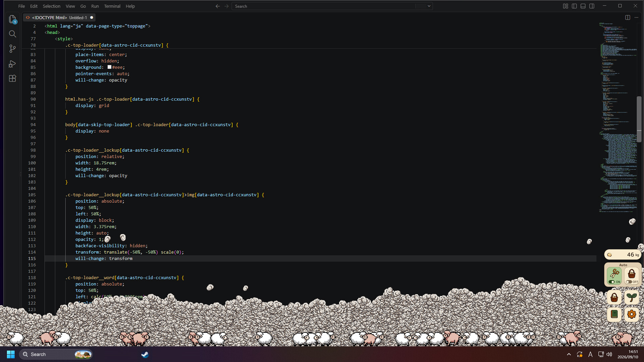Screen dimensions: 644x362
Task: Open the Search view in activity bar
Action: [12, 34]
